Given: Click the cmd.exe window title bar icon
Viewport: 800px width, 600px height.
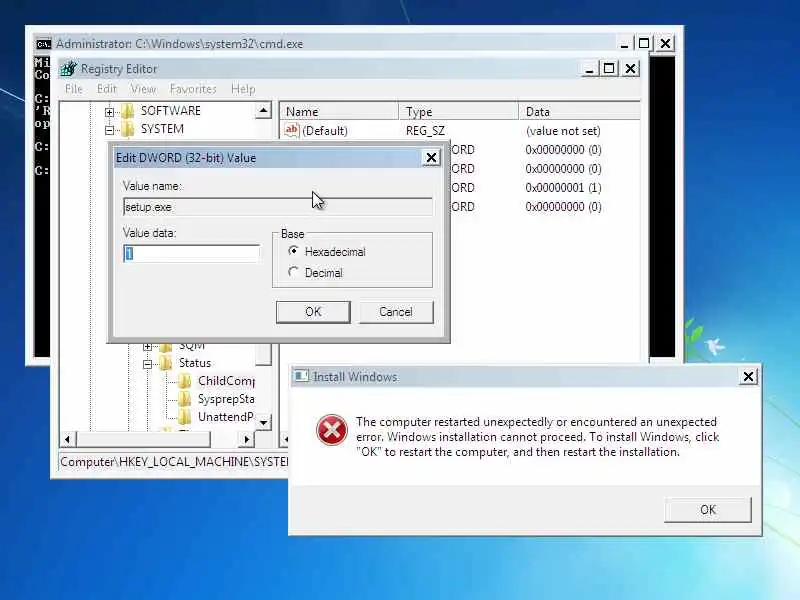Looking at the screenshot, I should pos(43,44).
